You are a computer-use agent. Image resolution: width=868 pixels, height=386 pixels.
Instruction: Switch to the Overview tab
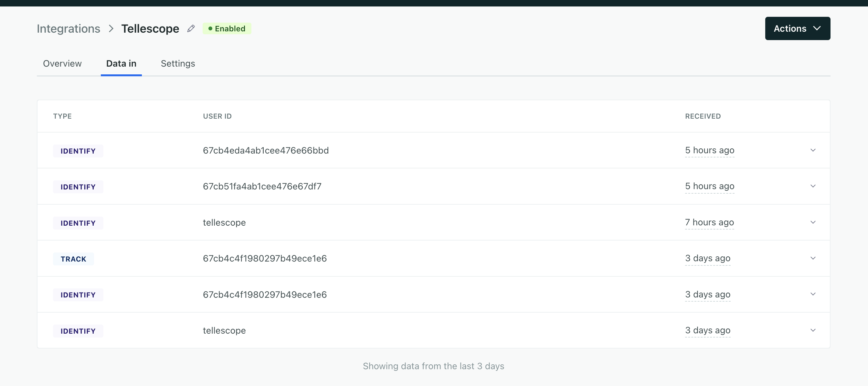(62, 63)
